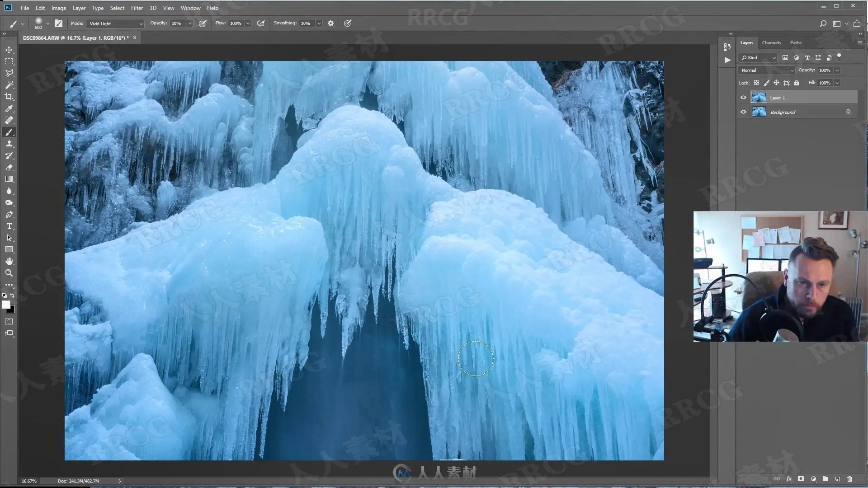Image resolution: width=868 pixels, height=488 pixels.
Task: Open the Vivid Light mode dropdown
Action: (115, 23)
